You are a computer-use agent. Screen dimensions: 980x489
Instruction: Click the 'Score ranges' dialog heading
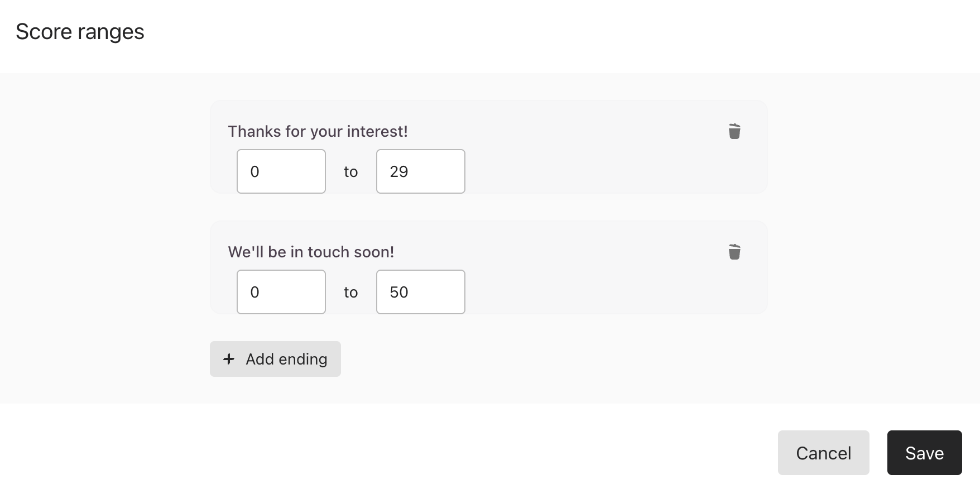tap(80, 32)
